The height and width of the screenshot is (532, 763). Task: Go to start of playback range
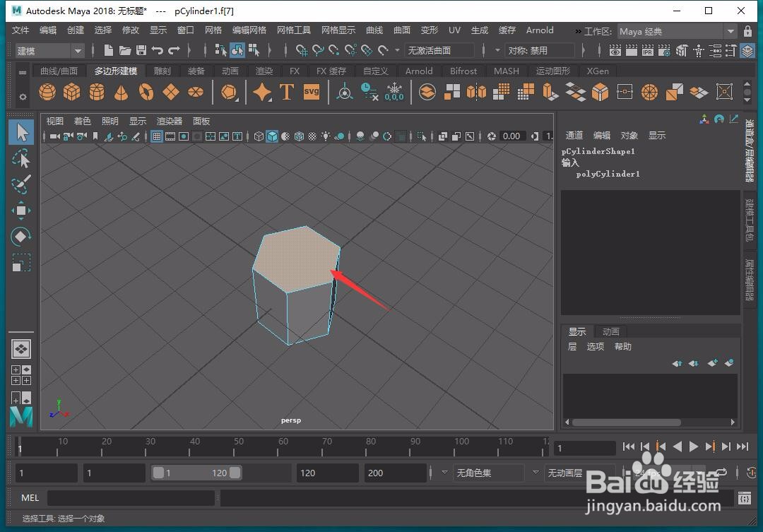pos(628,447)
